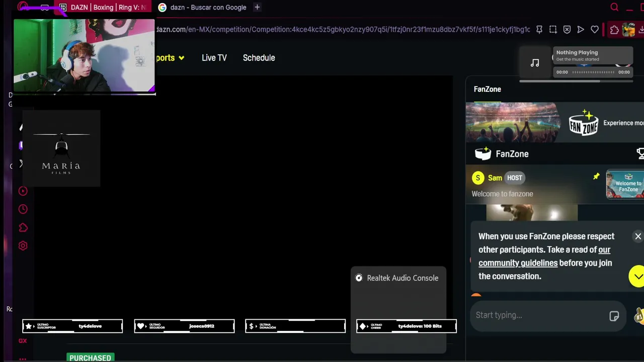Open sidebar extensions cube icon
This screenshot has height=362, width=644.
(23, 228)
